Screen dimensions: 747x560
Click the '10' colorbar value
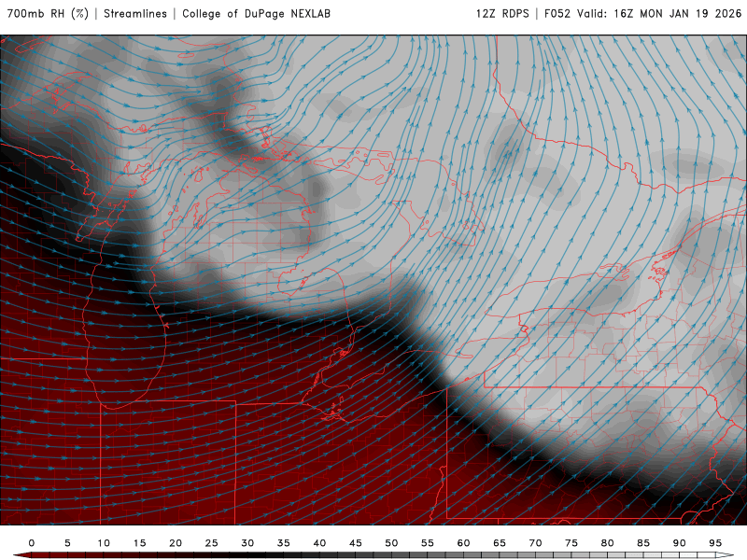point(104,543)
